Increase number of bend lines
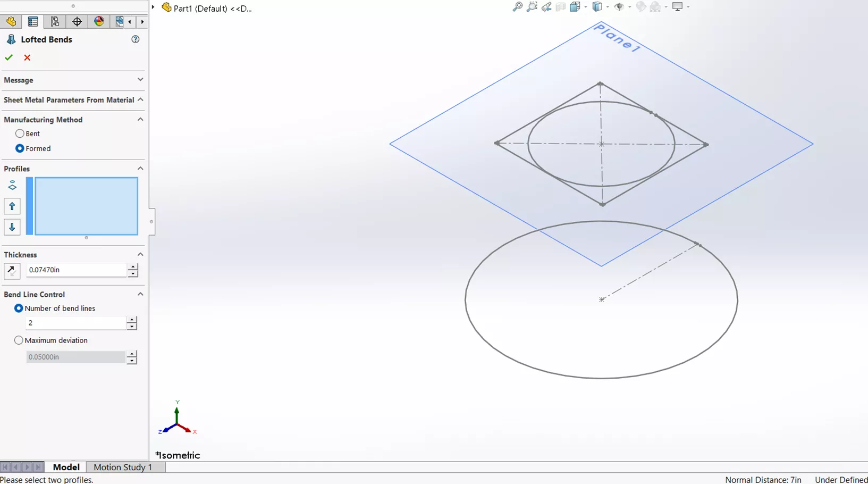 132,319
